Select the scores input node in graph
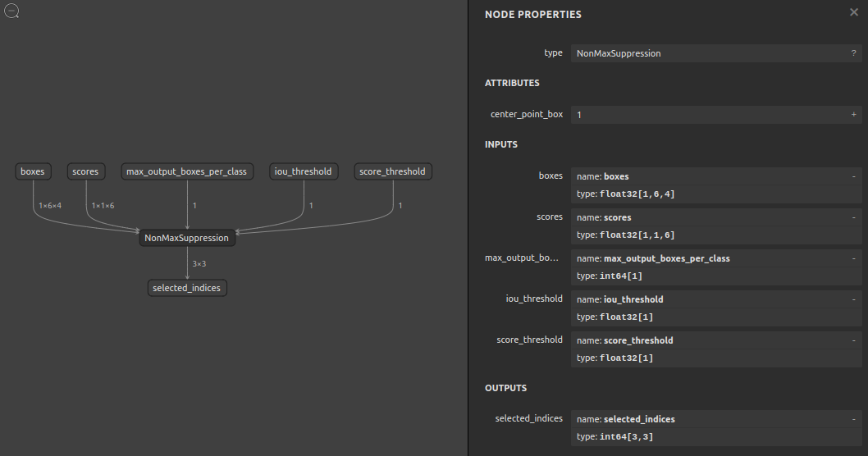This screenshot has width=868, height=456. point(85,171)
